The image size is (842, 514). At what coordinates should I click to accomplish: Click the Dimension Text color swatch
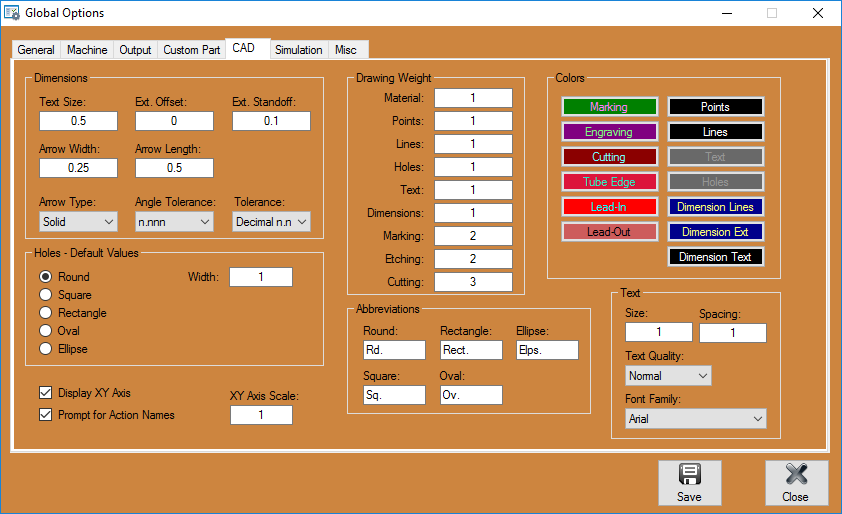click(x=716, y=257)
